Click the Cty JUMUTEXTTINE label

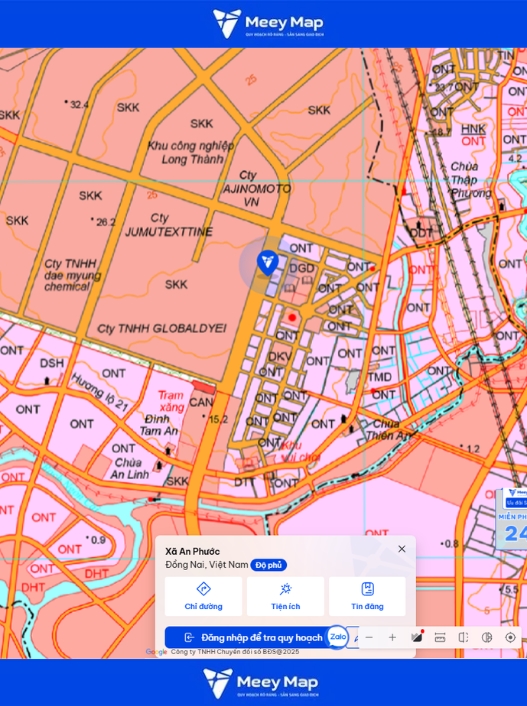point(169,225)
